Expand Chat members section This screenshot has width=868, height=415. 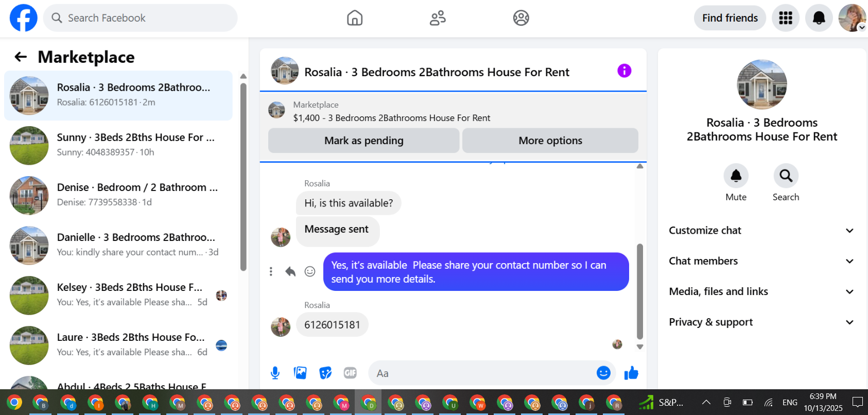click(x=761, y=261)
